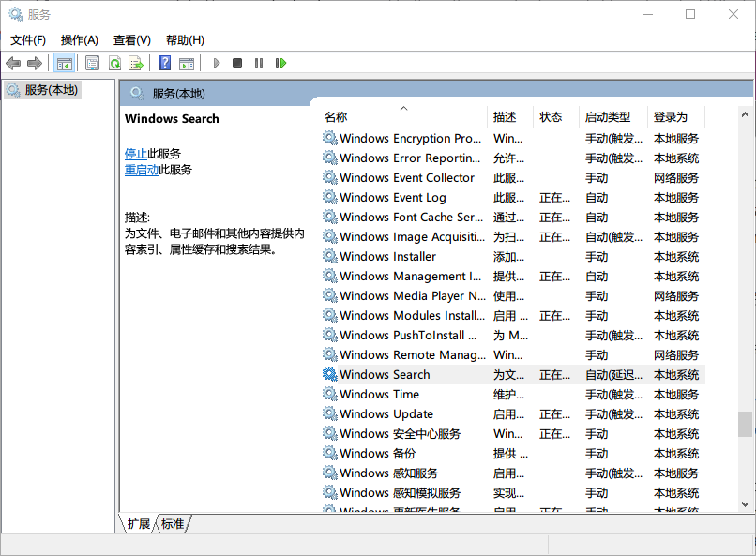Click 维护... description of Windows Time

508,395
